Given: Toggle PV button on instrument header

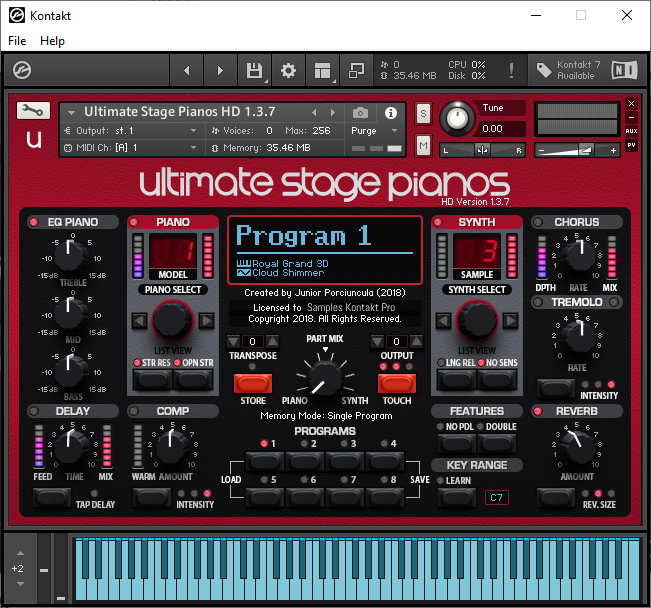Looking at the screenshot, I should [631, 145].
